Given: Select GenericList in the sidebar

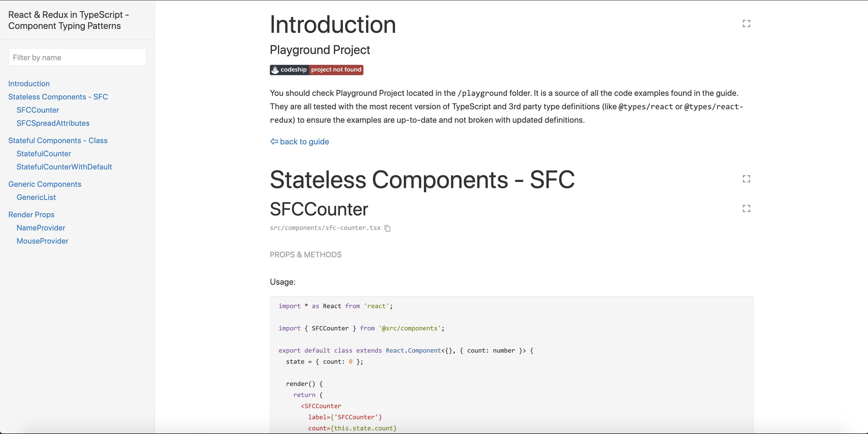Looking at the screenshot, I should (x=36, y=197).
